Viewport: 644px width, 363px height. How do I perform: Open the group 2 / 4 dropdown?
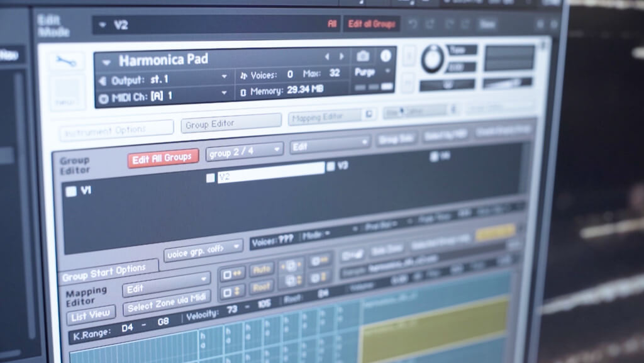click(x=245, y=152)
